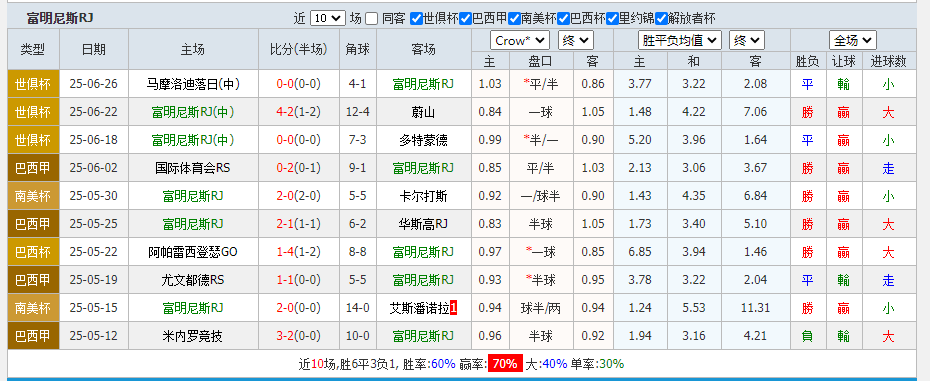Image resolution: width=930 pixels, height=381 pixels.
Task: Click the 南美杯 tag for 25-05-30
Action: coord(33,196)
